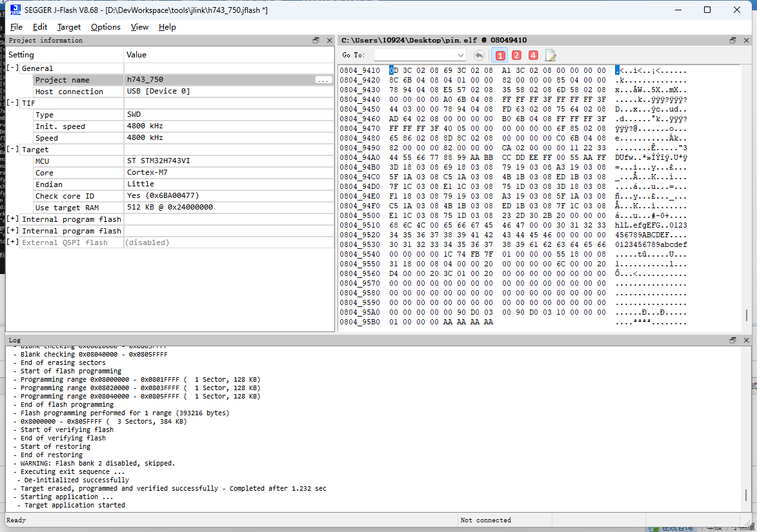Collapse the TIF section

pos(12,103)
